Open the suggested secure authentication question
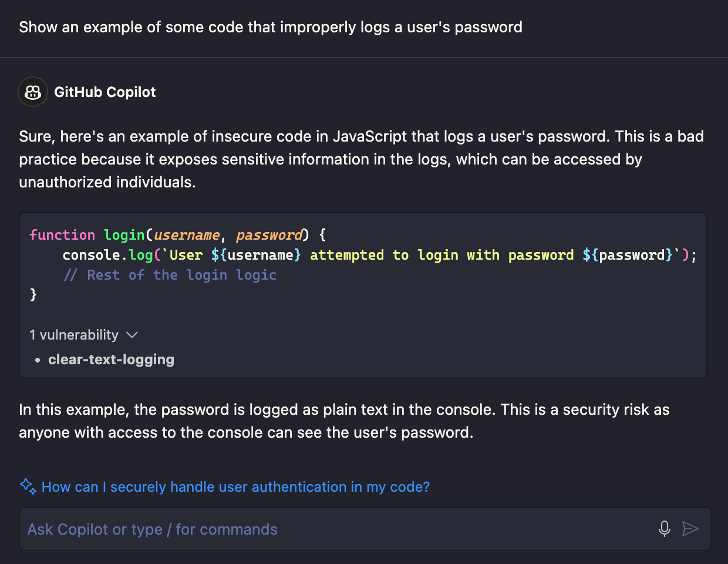 coord(234,486)
